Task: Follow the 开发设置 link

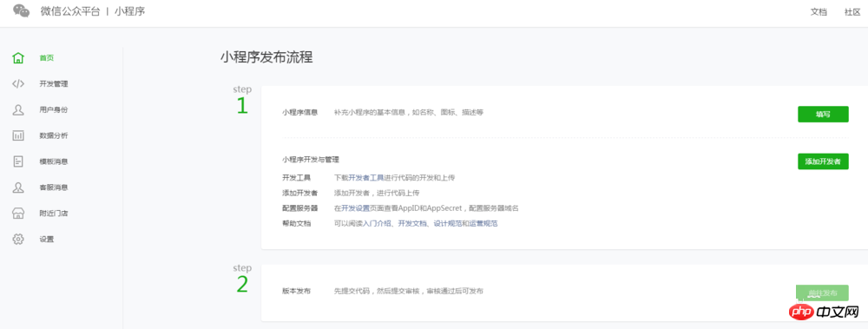Action: click(355, 208)
